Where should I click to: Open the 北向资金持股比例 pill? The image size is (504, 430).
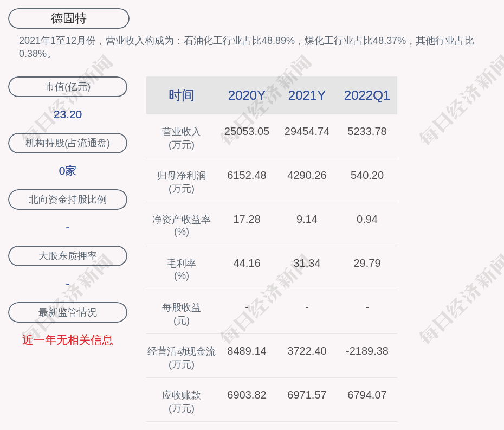click(68, 200)
